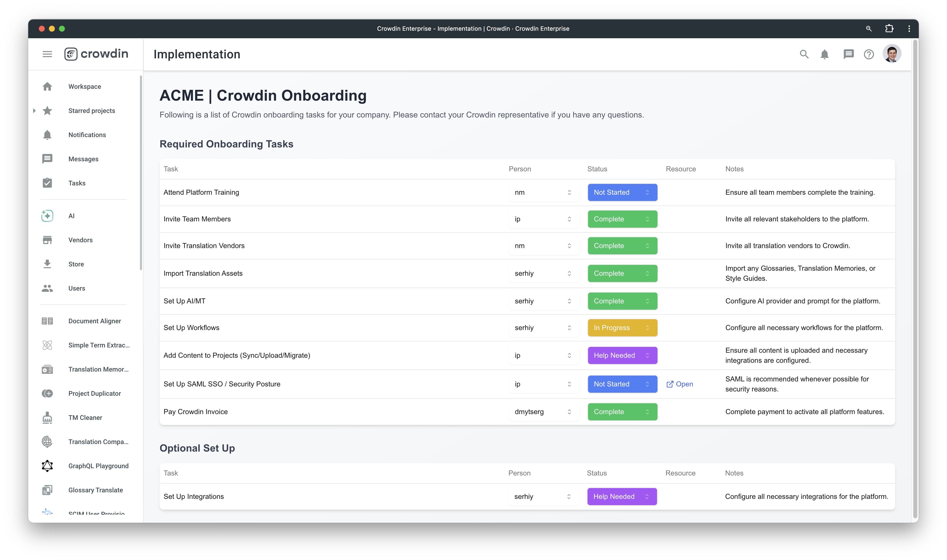Click the Project Duplicator icon
The height and width of the screenshot is (560, 947).
point(47,393)
